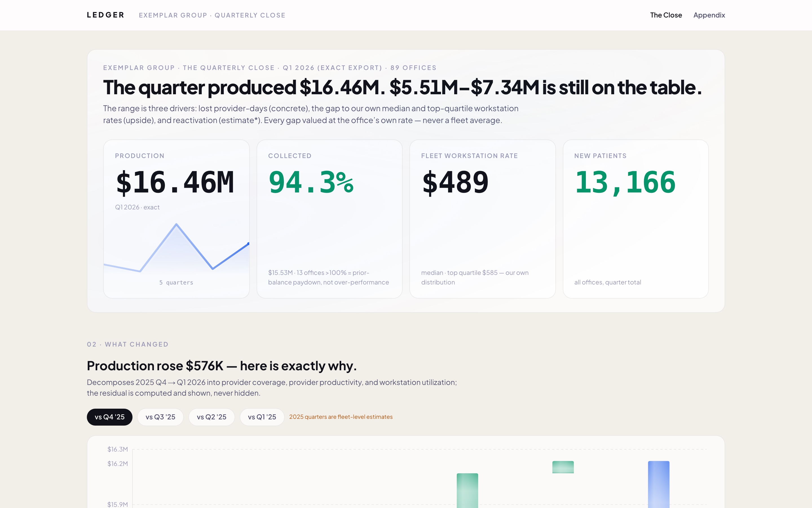Open The Close nav link
Image resolution: width=812 pixels, height=508 pixels.
666,15
